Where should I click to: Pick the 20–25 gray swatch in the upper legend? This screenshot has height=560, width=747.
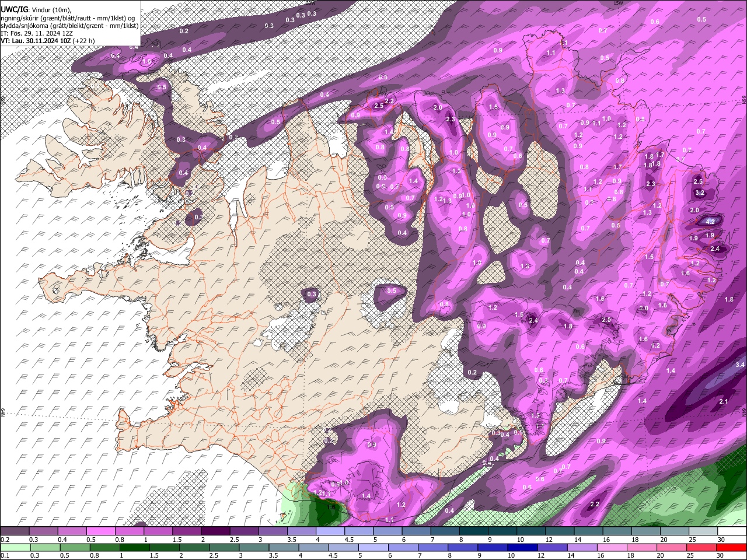[x=674, y=531]
